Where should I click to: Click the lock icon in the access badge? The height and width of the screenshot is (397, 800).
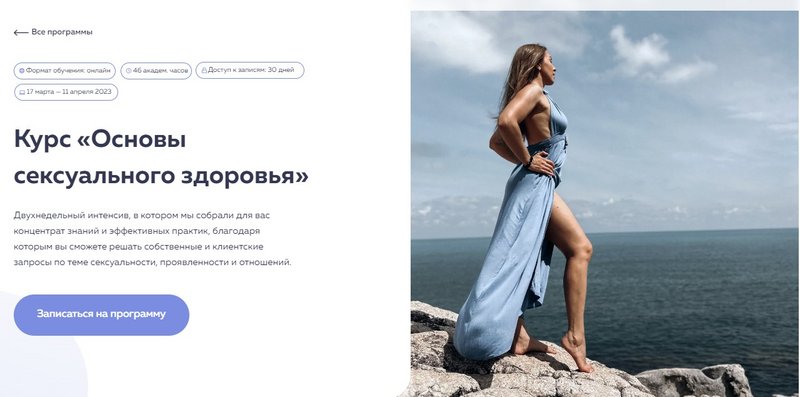click(x=204, y=70)
